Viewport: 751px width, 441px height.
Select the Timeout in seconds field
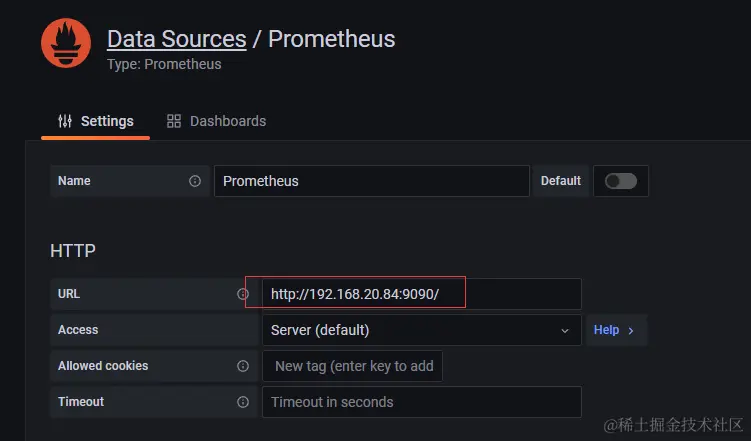[x=421, y=402]
